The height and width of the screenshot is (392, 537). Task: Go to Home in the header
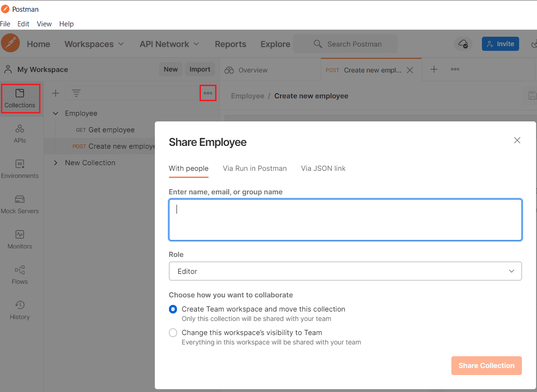tap(39, 44)
